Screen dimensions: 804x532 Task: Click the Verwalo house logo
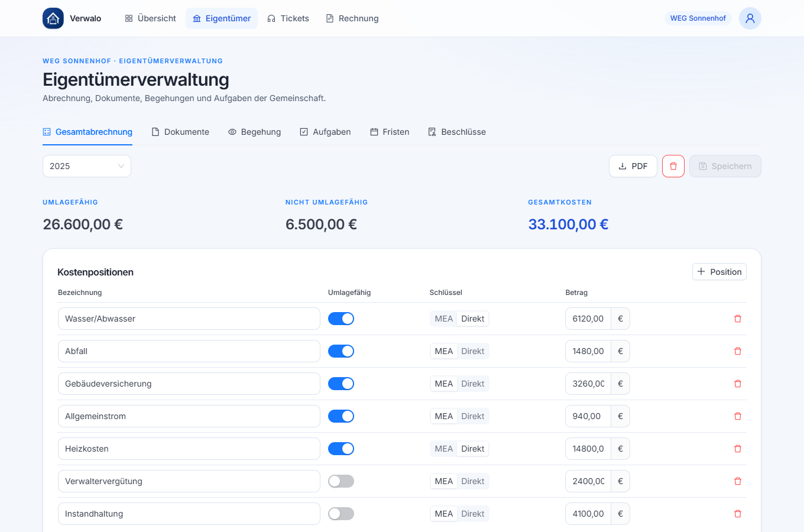(x=53, y=18)
